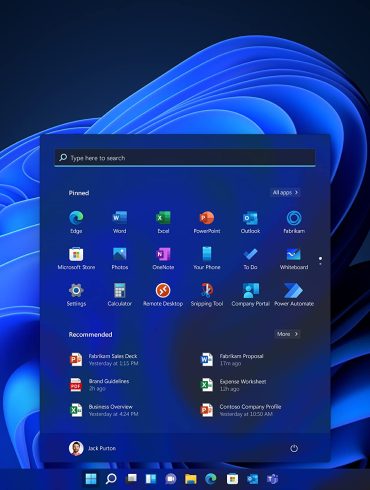370x490 pixels.
Task: Open Contoso Company Profile presentation
Action: 241,410
